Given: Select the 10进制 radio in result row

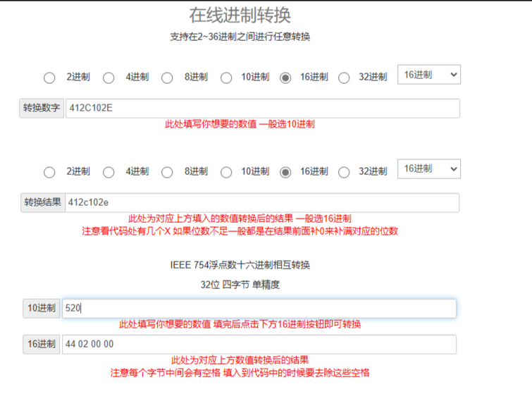Looking at the screenshot, I should click(226, 172).
